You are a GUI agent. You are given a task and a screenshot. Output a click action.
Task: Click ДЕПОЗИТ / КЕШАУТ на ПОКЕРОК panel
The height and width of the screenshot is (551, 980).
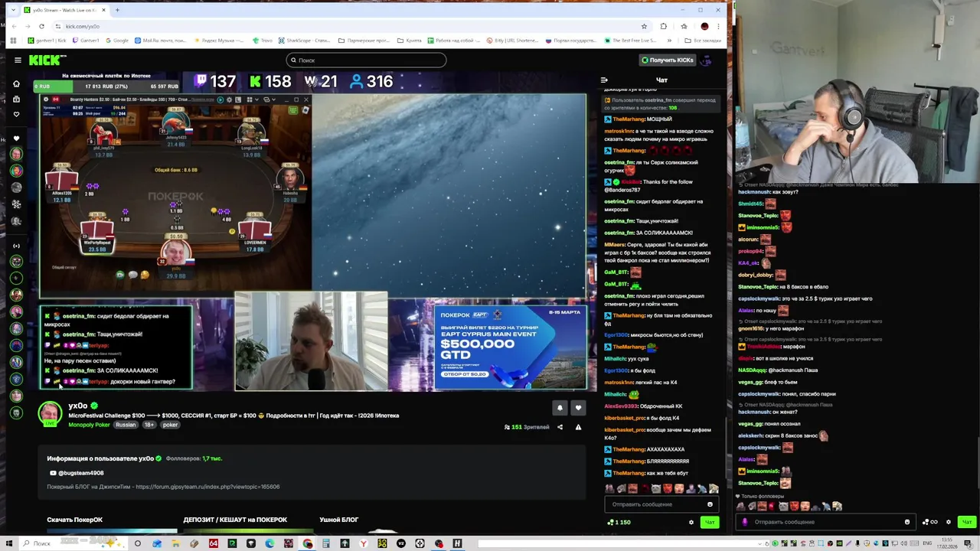click(x=235, y=520)
